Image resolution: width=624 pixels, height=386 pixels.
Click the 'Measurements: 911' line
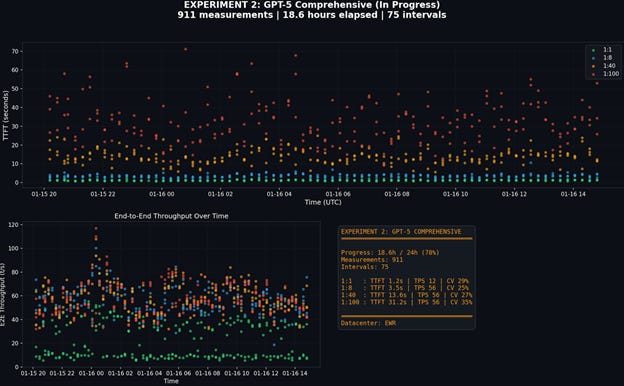coord(372,259)
